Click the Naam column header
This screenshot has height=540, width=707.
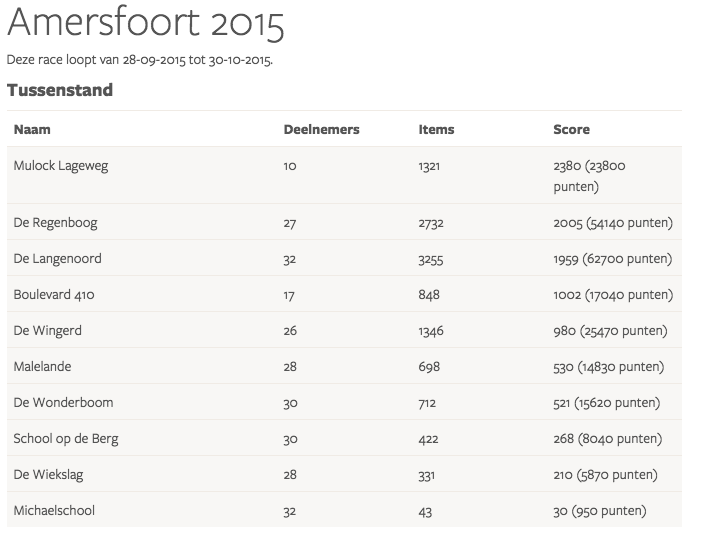pyautogui.click(x=32, y=129)
